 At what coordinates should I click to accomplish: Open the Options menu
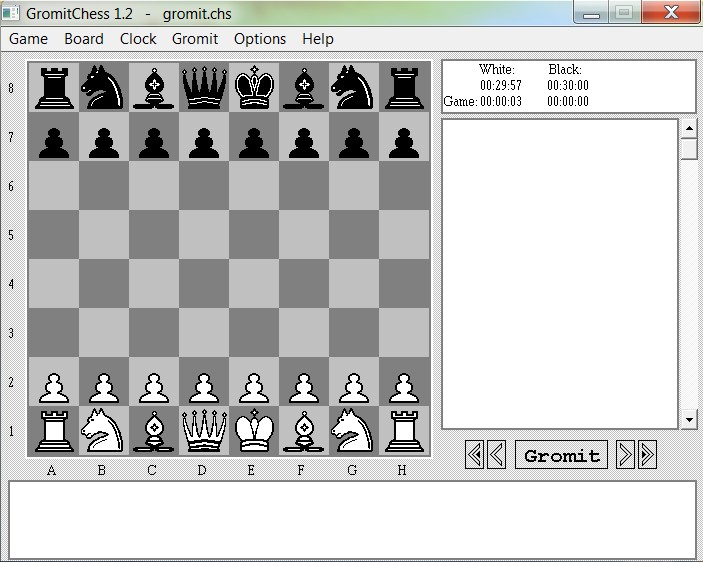pyautogui.click(x=260, y=39)
